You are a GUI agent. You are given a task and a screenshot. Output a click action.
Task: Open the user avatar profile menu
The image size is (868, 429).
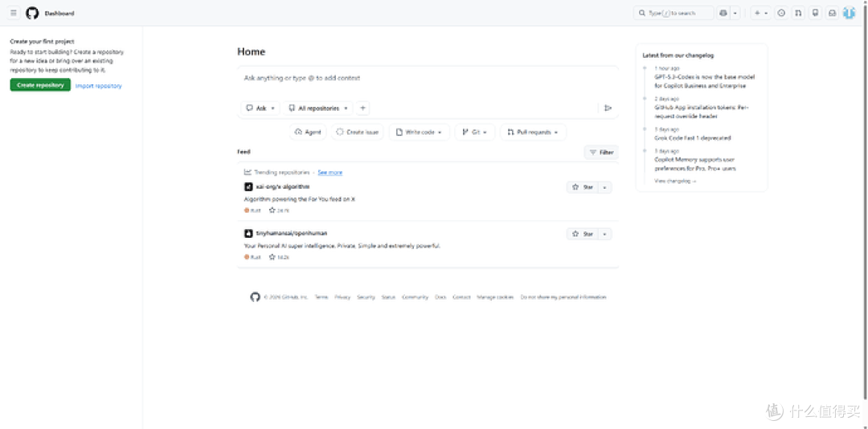(850, 13)
